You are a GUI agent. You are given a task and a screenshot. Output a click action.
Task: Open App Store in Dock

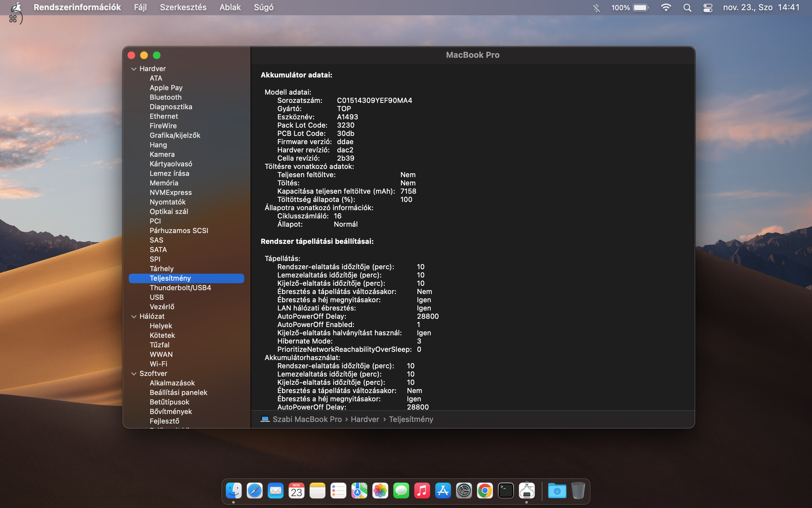(x=443, y=491)
